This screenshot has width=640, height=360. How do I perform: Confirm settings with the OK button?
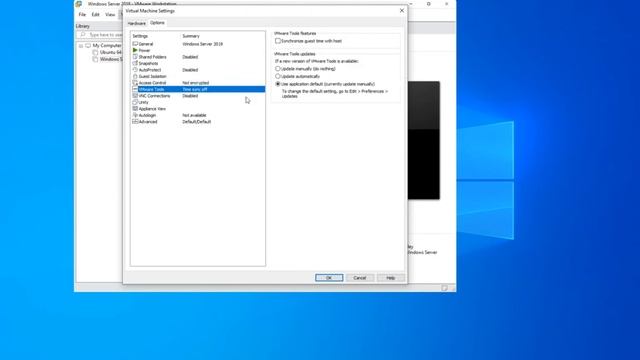(x=329, y=278)
